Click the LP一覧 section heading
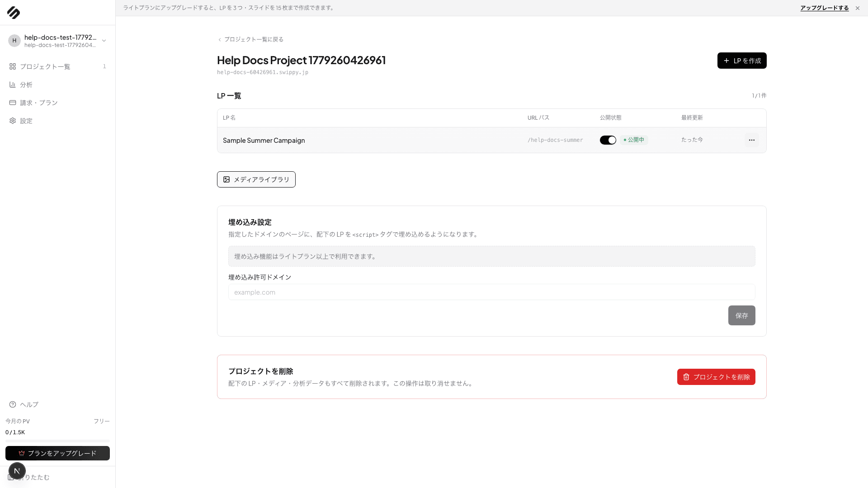This screenshot has width=868, height=488. (x=229, y=96)
